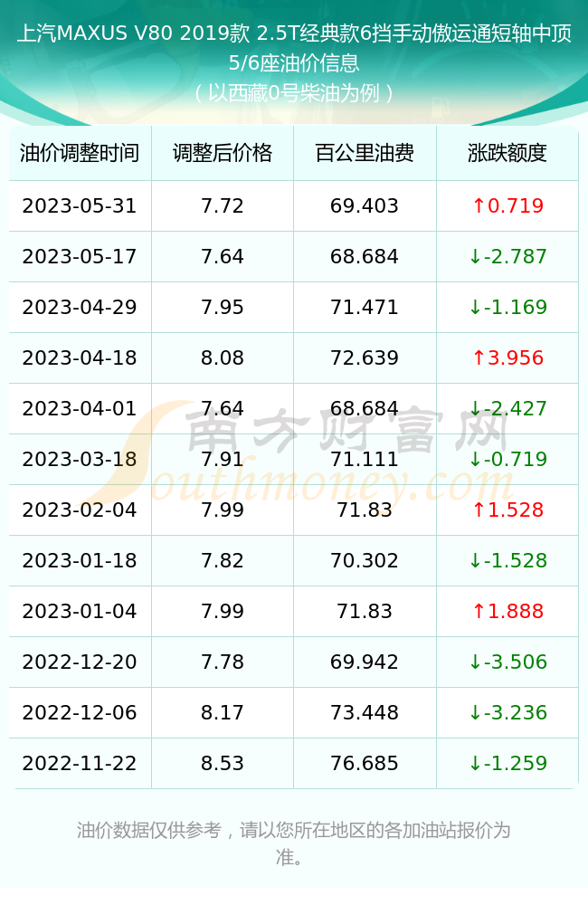Select the 2022-12-06 date cell
588x905 pixels.
80,713
